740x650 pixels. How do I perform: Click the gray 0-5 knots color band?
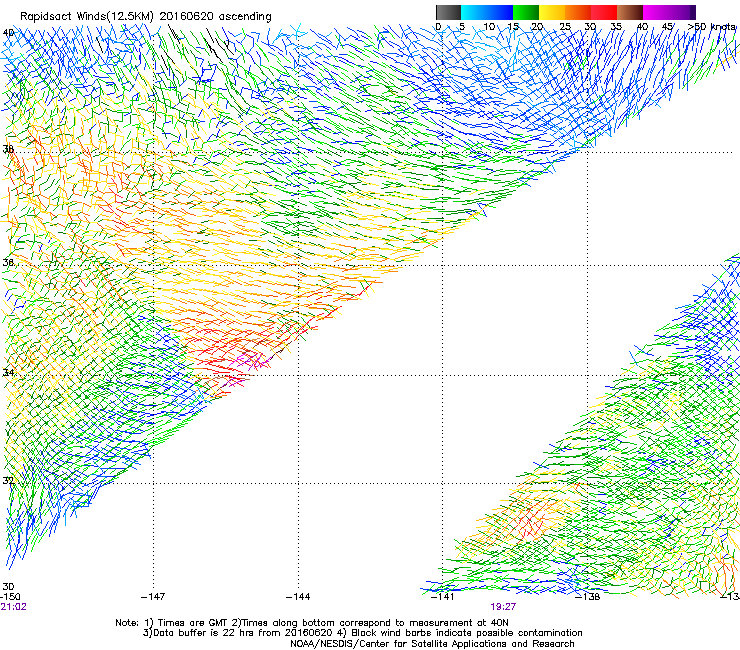pyautogui.click(x=448, y=12)
